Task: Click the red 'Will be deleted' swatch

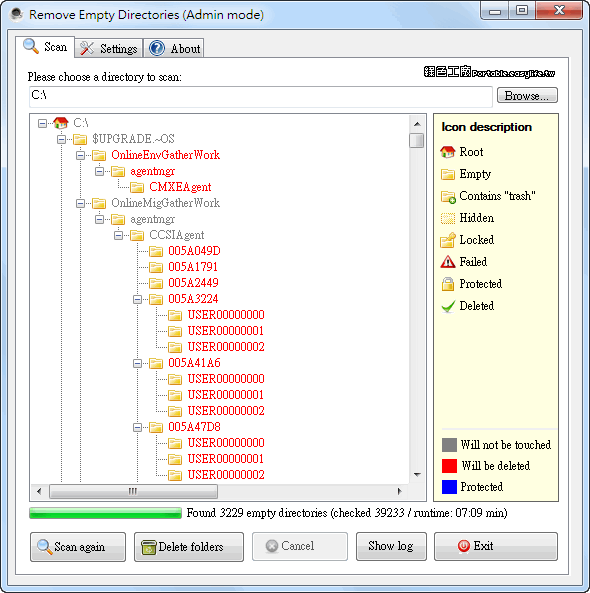Action: [449, 466]
